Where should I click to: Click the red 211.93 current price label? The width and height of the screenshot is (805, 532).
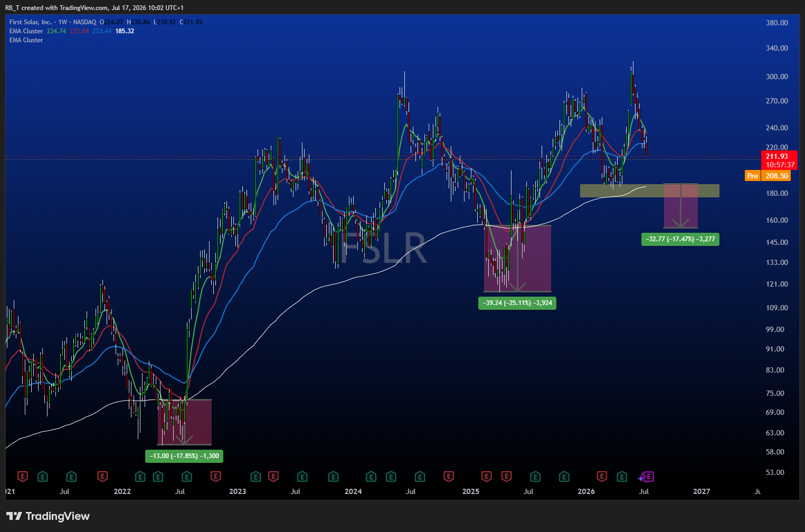777,156
